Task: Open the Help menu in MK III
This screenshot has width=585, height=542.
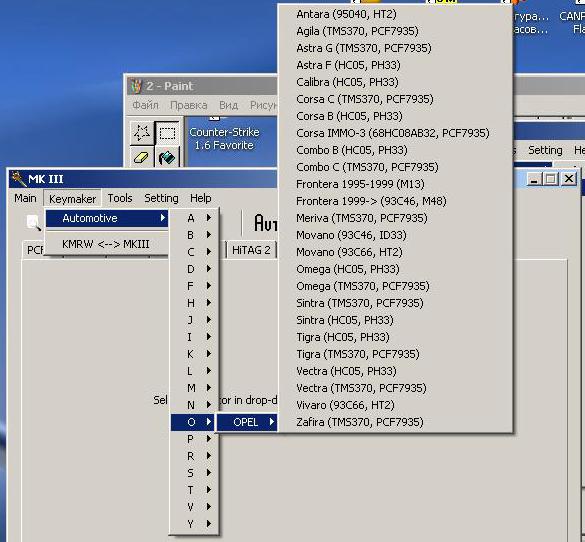Action: pyautogui.click(x=201, y=198)
